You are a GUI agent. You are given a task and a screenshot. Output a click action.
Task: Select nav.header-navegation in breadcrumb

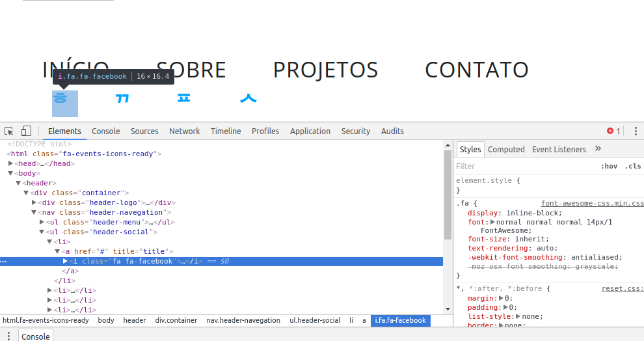[x=243, y=320]
